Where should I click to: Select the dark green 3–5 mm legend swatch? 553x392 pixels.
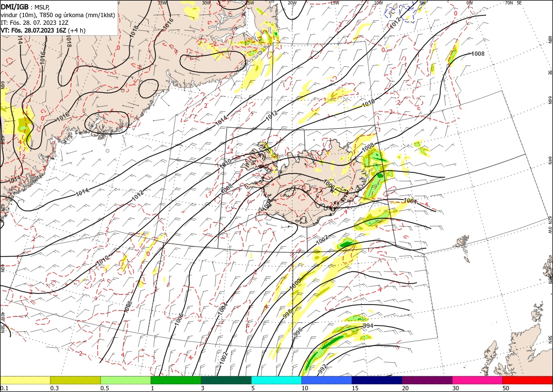point(226,380)
